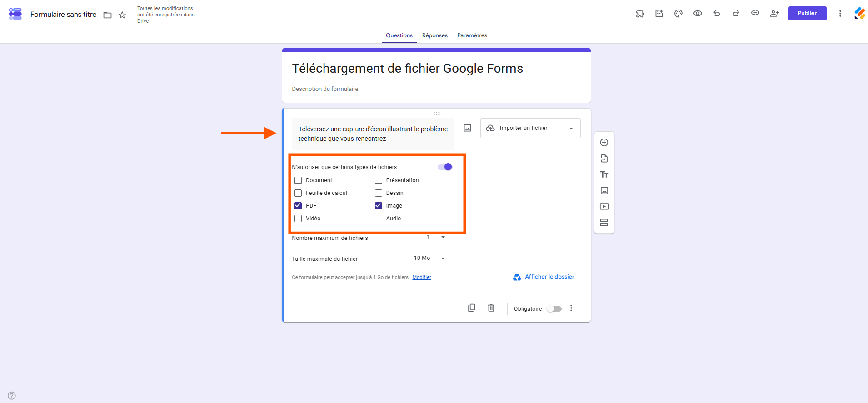Open add-ons puzzle icon
This screenshot has height=403, width=868.
640,14
